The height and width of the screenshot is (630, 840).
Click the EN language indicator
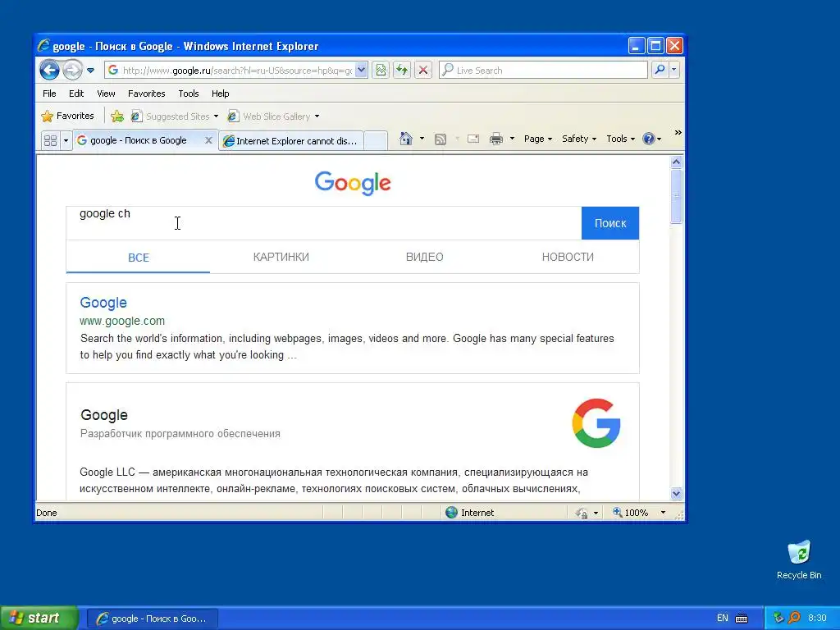pos(722,619)
